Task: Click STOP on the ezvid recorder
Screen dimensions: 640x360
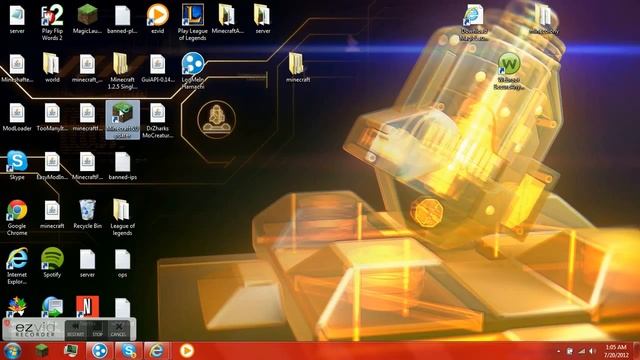Action: pos(97,329)
